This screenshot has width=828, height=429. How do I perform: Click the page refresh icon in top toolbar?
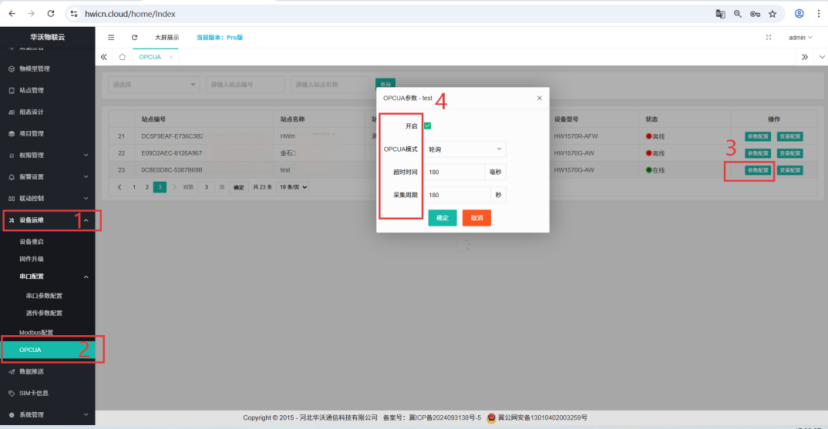pyautogui.click(x=135, y=38)
